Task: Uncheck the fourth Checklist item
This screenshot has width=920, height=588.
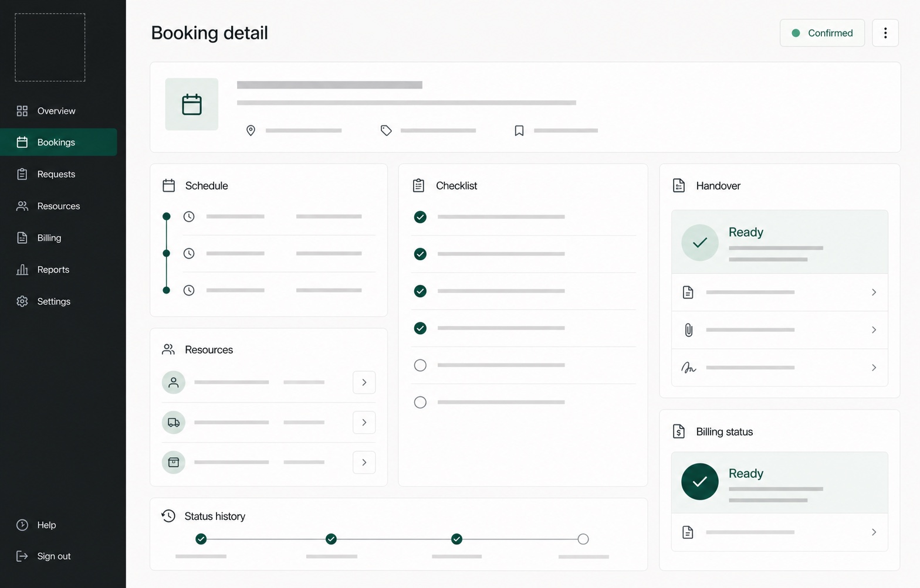Action: [x=420, y=328]
